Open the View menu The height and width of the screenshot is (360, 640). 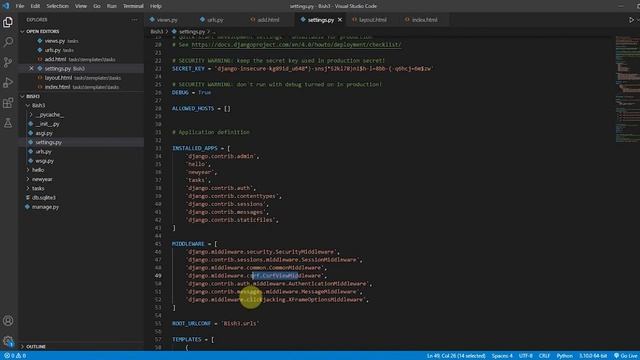(81, 6)
